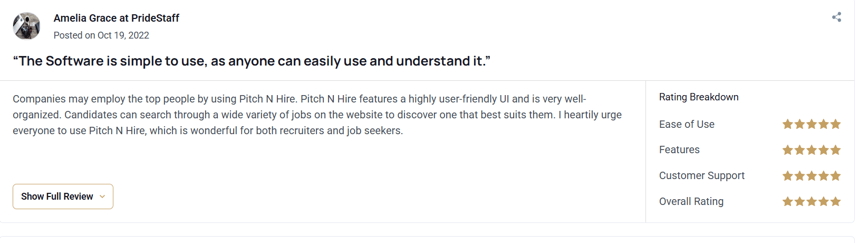Screen dimensions: 868x243
Task: Click the Ease of Use label
Action: coord(687,124)
